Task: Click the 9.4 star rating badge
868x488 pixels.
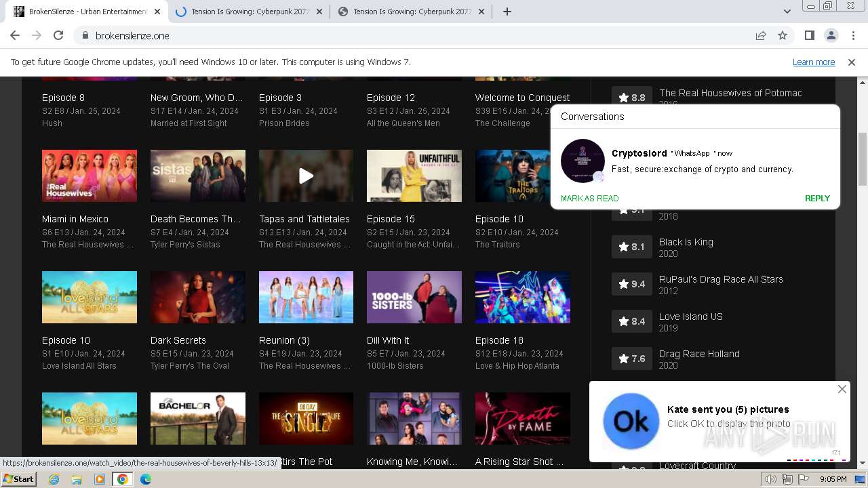Action: pos(631,284)
